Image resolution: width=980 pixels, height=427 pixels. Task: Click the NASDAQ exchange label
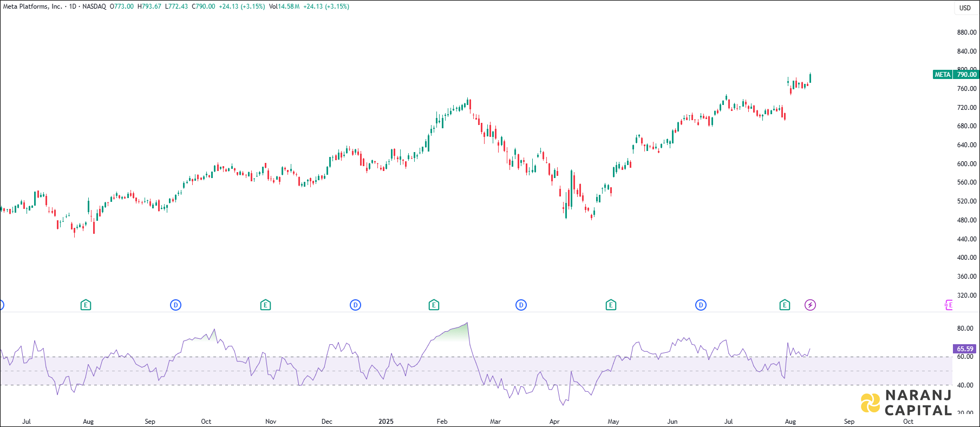point(94,6)
